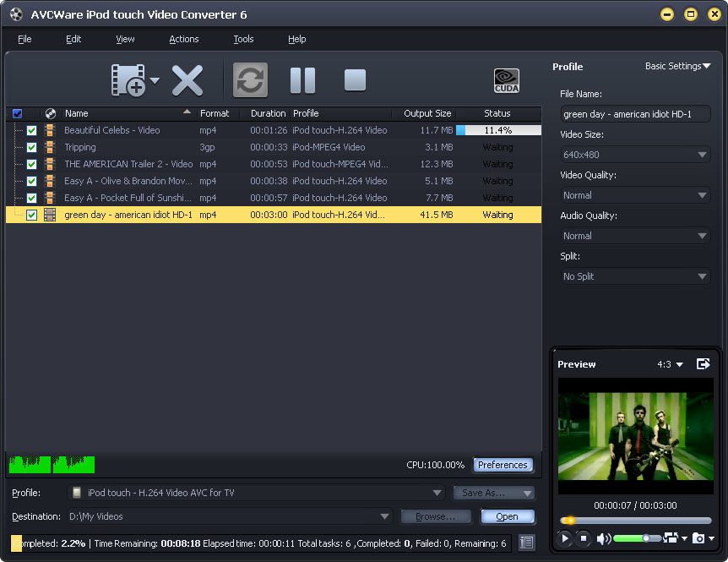Open the log list icon in status bar
This screenshot has width=728, height=562.
[526, 543]
